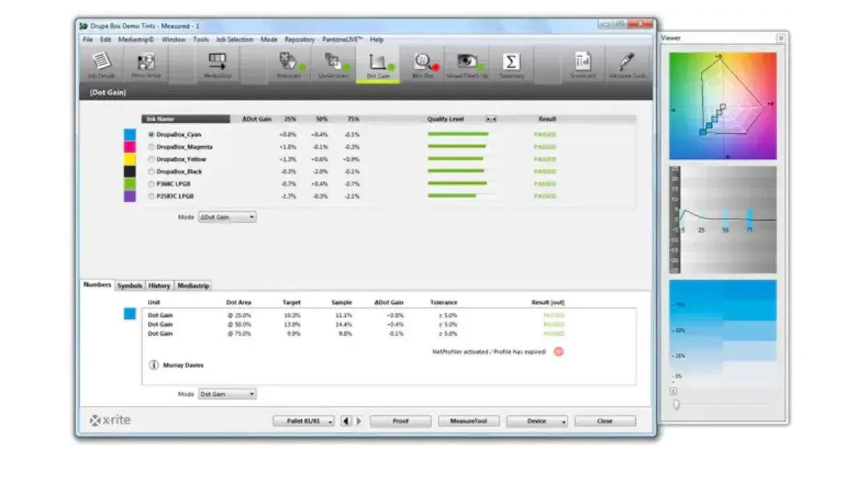
Task: Open the PantoneLIVE menu
Action: [342, 40]
